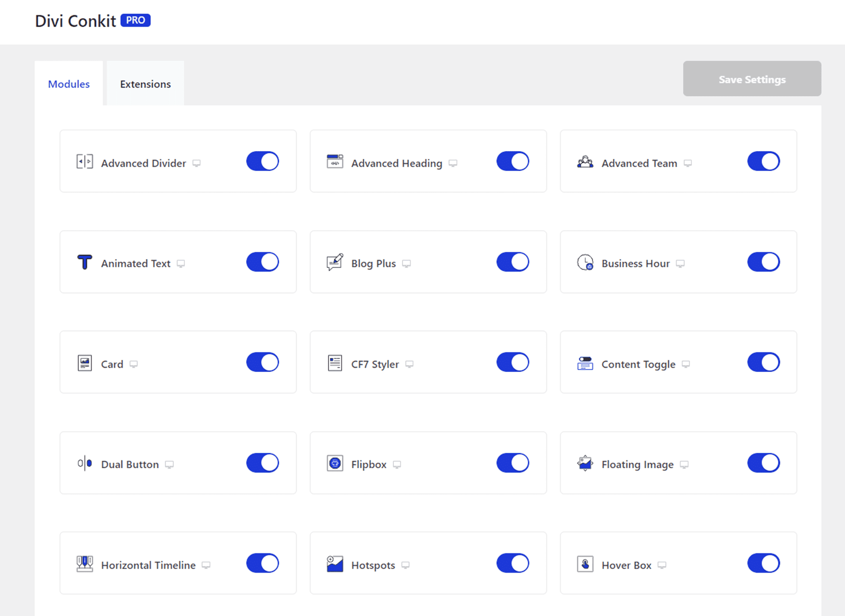Click the Save Settings button

752,79
